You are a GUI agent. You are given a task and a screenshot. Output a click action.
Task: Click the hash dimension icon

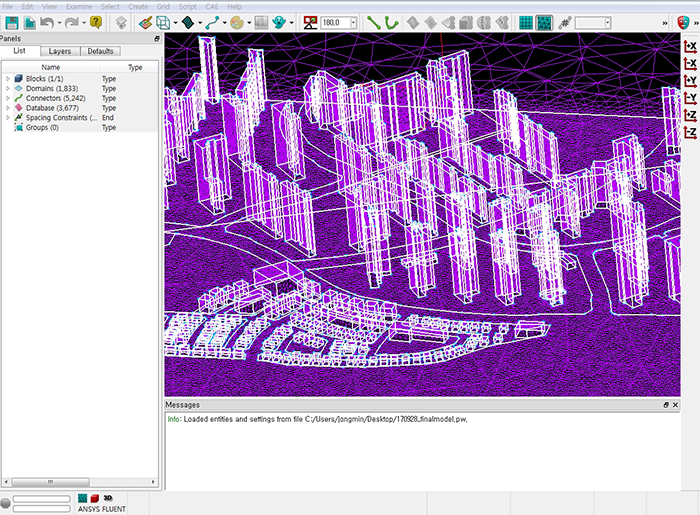tap(565, 22)
